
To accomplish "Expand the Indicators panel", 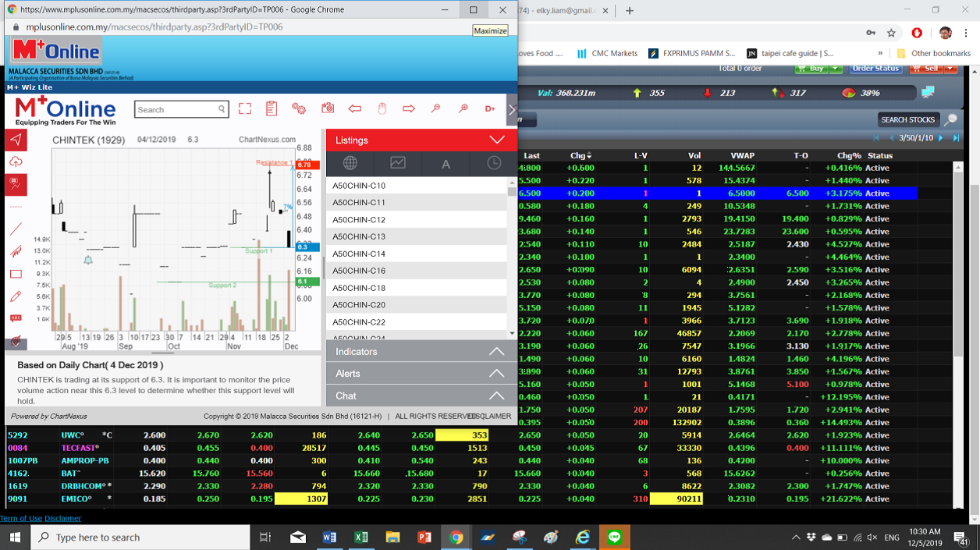I will (x=496, y=352).
